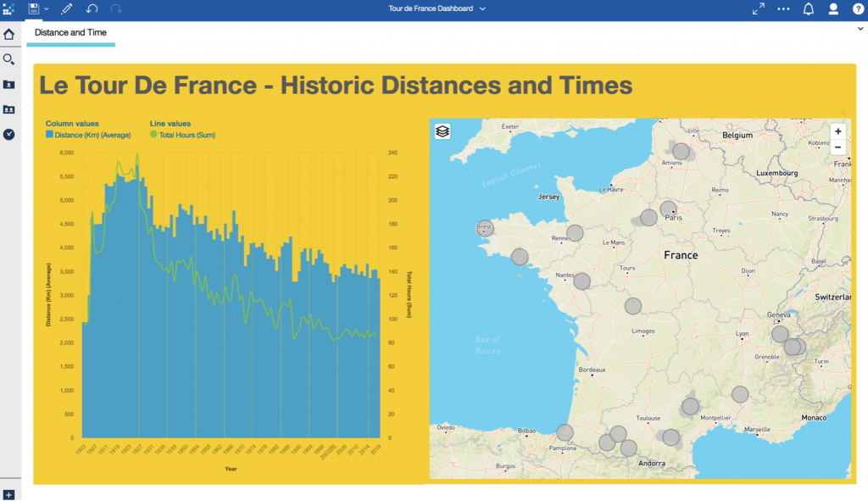
Task: Select the map marker below Geneva
Action: pyautogui.click(x=780, y=334)
